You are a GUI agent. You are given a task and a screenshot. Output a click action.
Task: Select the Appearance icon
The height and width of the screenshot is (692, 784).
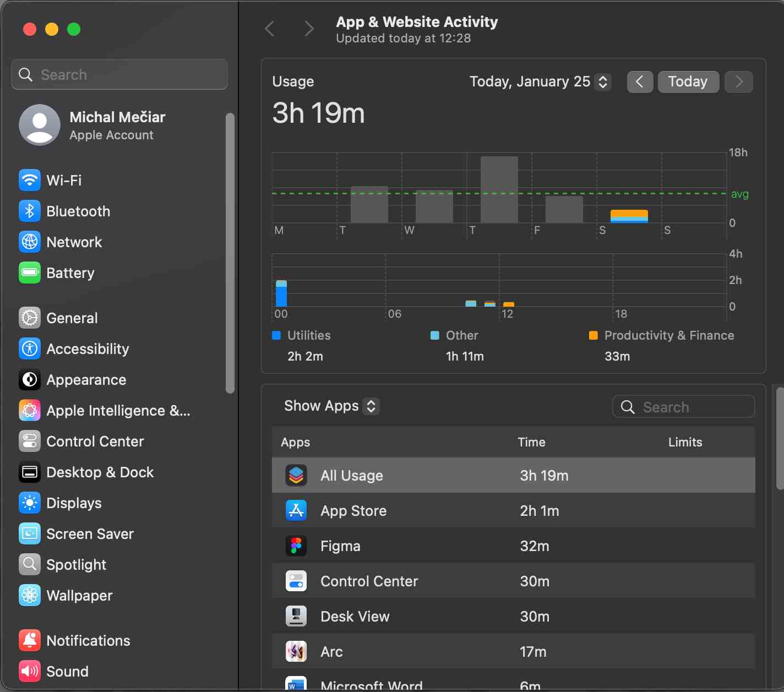[30, 379]
